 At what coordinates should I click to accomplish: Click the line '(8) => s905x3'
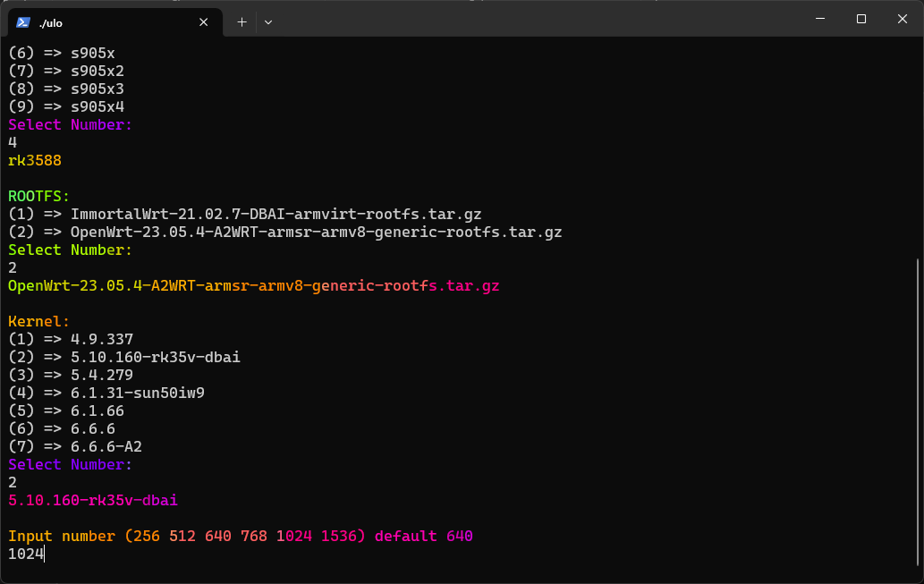[66, 89]
